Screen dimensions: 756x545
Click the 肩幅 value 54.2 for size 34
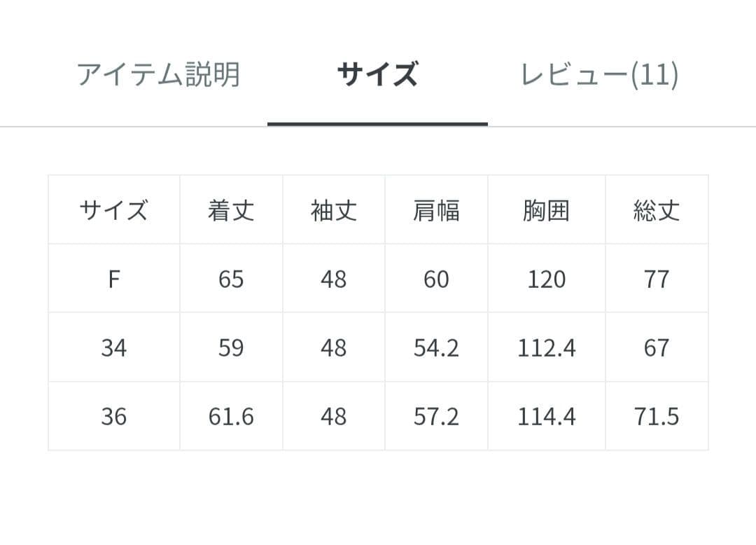point(436,347)
